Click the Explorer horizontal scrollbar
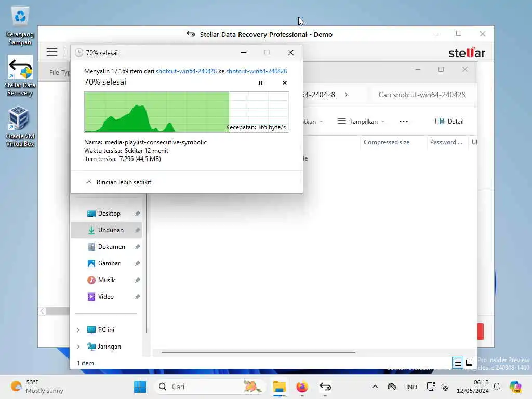532x399 pixels. click(259, 353)
